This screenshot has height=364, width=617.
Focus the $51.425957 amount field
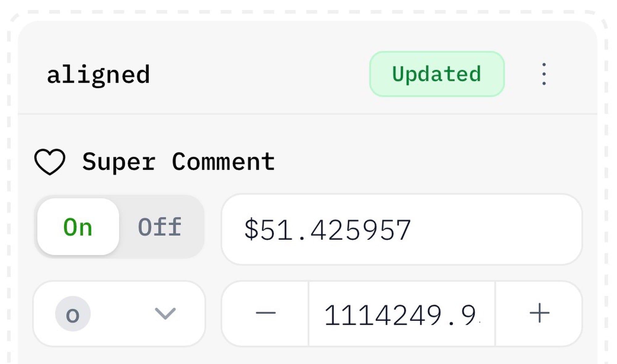[401, 229]
